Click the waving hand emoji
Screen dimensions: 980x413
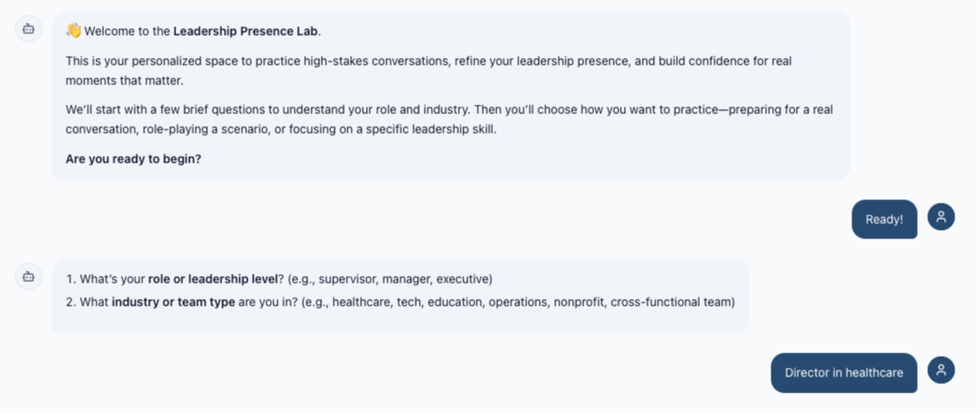(x=73, y=31)
